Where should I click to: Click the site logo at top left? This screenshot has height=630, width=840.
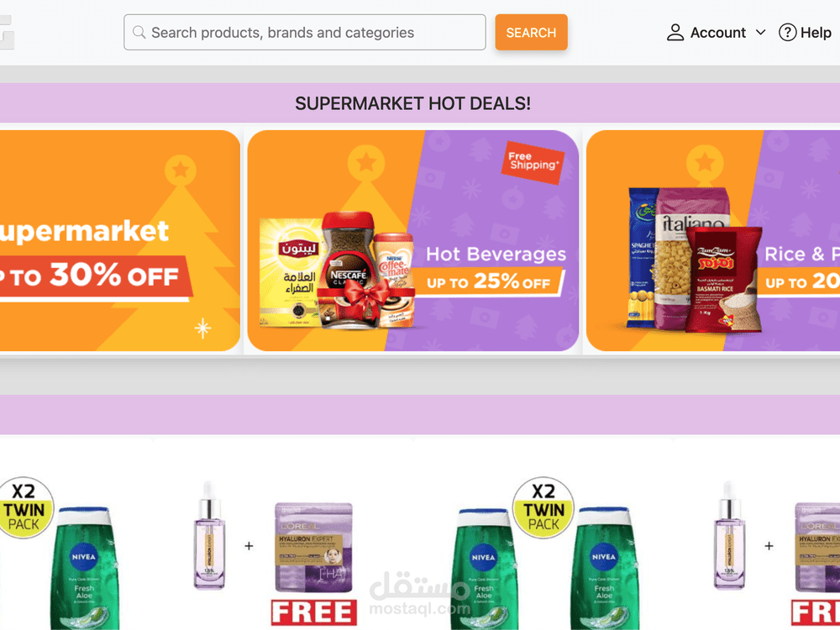click(7, 32)
